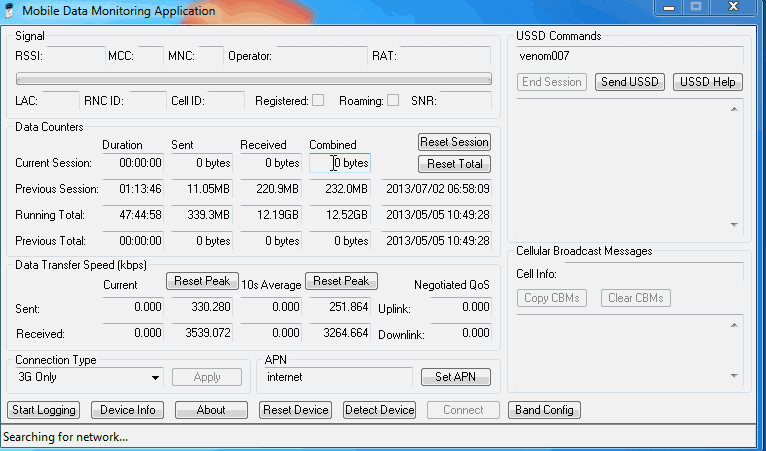This screenshot has height=451, width=766.
Task: Click Previous Session duration 01:13:46
Action: coord(133,189)
